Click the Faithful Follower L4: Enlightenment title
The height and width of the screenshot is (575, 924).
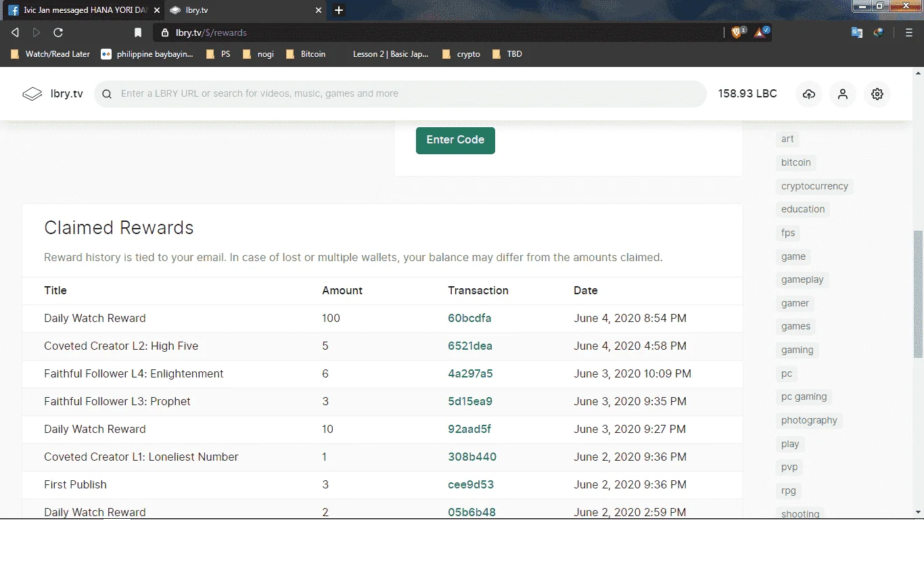coord(134,373)
